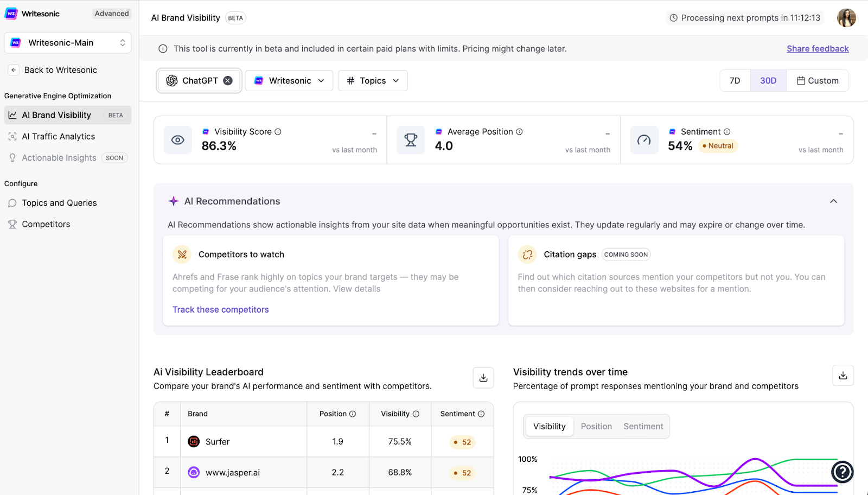Switch the chart to the Sentiment tab
This screenshot has height=495, width=868.
[643, 427]
